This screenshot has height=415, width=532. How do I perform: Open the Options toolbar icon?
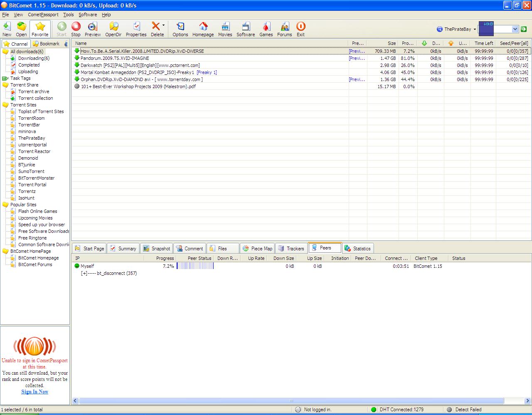coord(180,29)
